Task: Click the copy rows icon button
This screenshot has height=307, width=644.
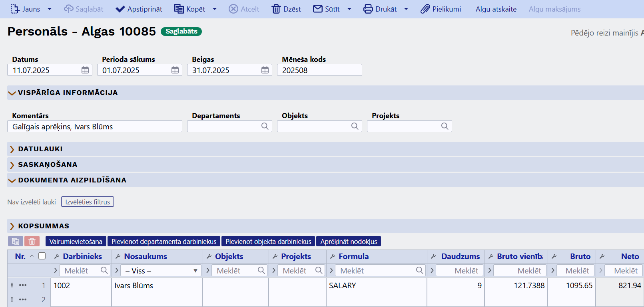Action: pos(16,241)
